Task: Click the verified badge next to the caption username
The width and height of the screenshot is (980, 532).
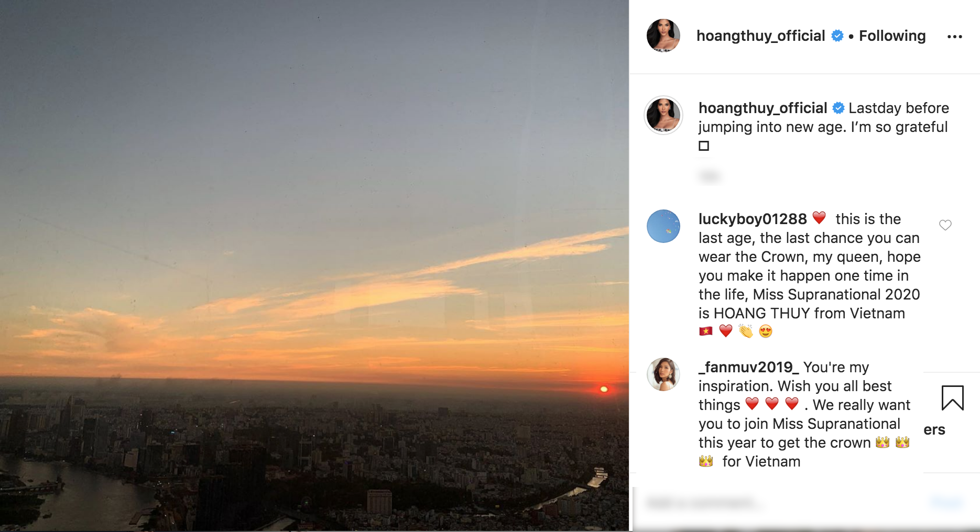Action: coord(839,108)
